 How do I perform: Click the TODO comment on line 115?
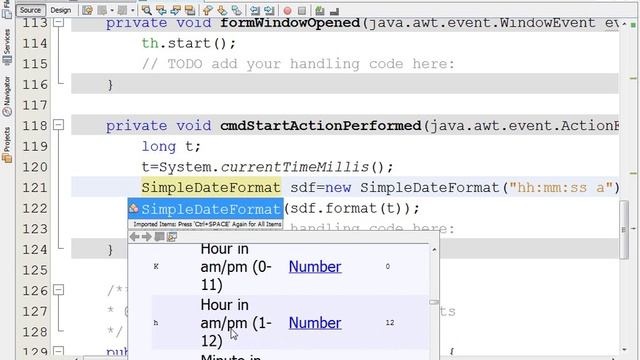click(298, 64)
